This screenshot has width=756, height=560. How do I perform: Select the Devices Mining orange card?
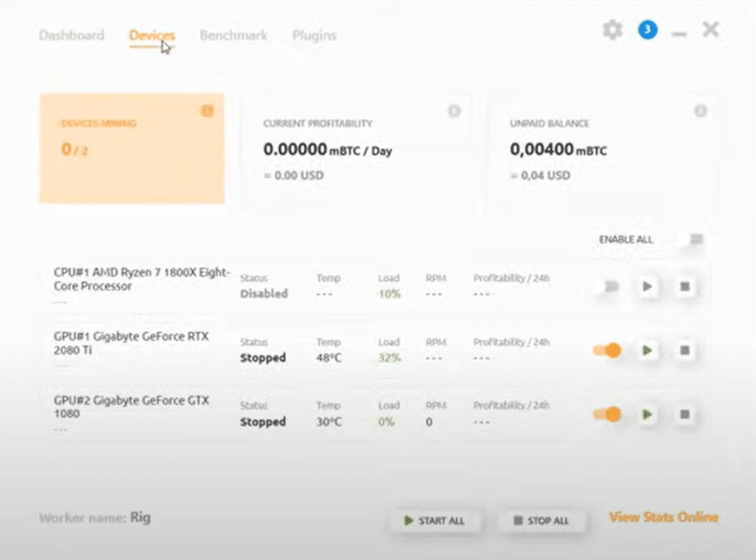tap(131, 148)
